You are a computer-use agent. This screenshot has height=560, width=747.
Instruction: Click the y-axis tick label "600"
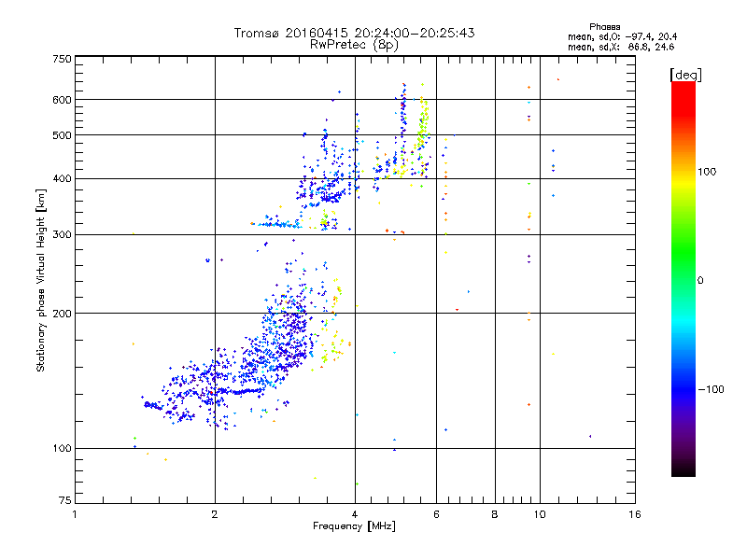pos(62,100)
